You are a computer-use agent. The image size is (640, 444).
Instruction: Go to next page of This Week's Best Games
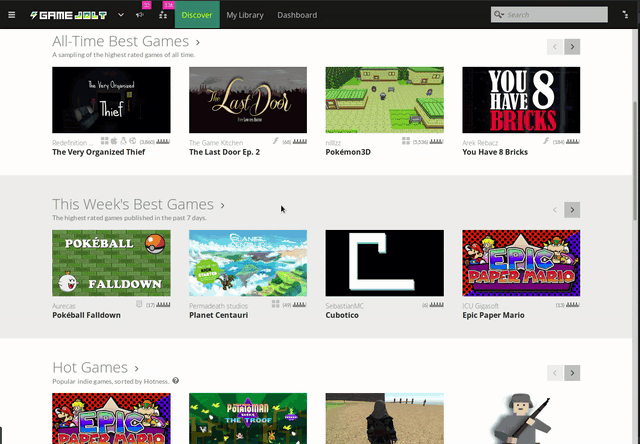pyautogui.click(x=572, y=210)
